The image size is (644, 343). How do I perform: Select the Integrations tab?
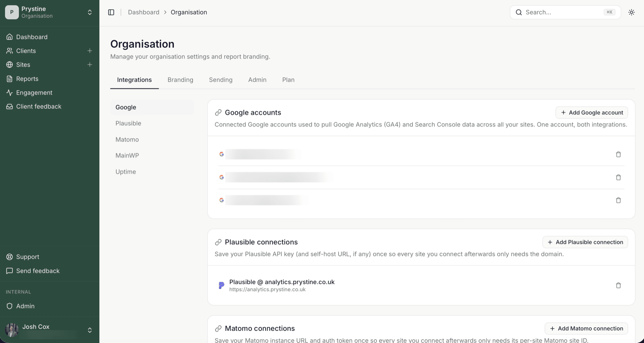click(x=134, y=80)
